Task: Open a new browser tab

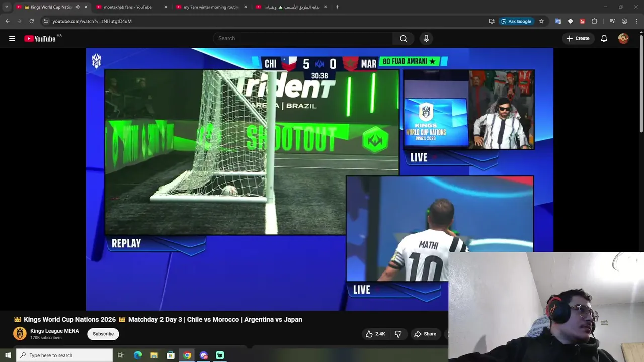Action: 337,7
